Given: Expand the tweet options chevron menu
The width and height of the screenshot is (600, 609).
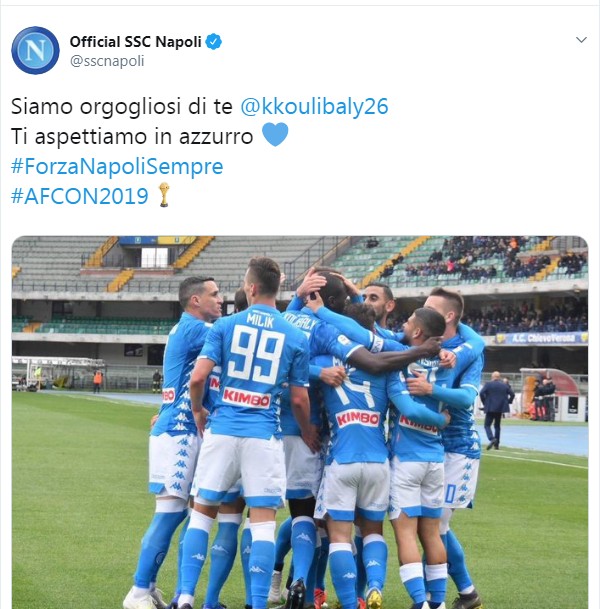Looking at the screenshot, I should pos(581,40).
